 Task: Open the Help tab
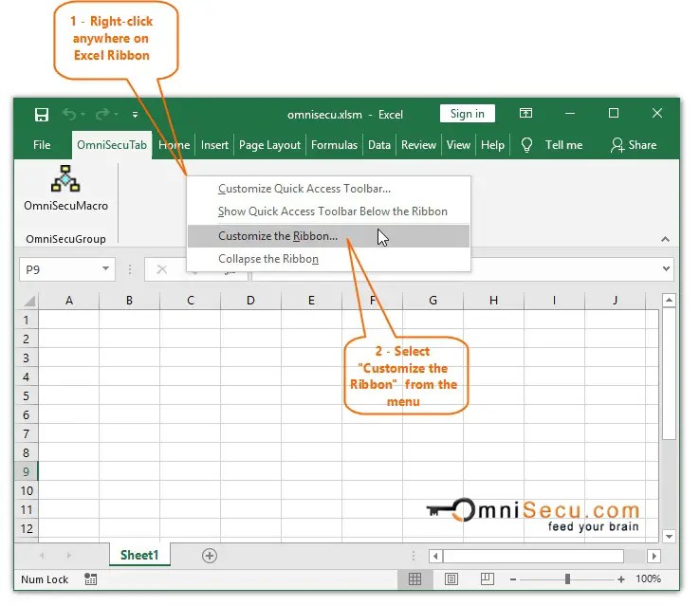coord(492,145)
